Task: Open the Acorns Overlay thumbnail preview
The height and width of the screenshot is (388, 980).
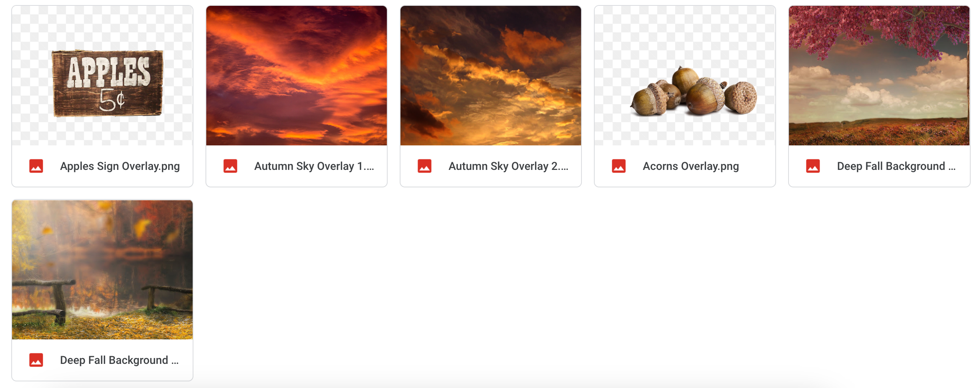Action: coord(685,75)
